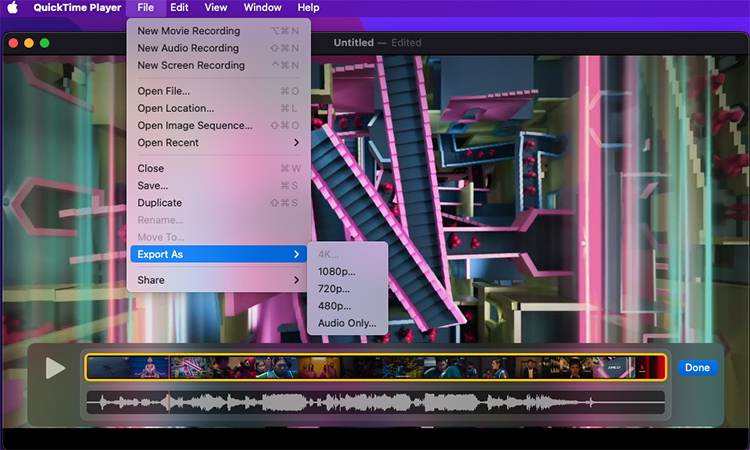Choose Open Image Sequence…

point(218,125)
